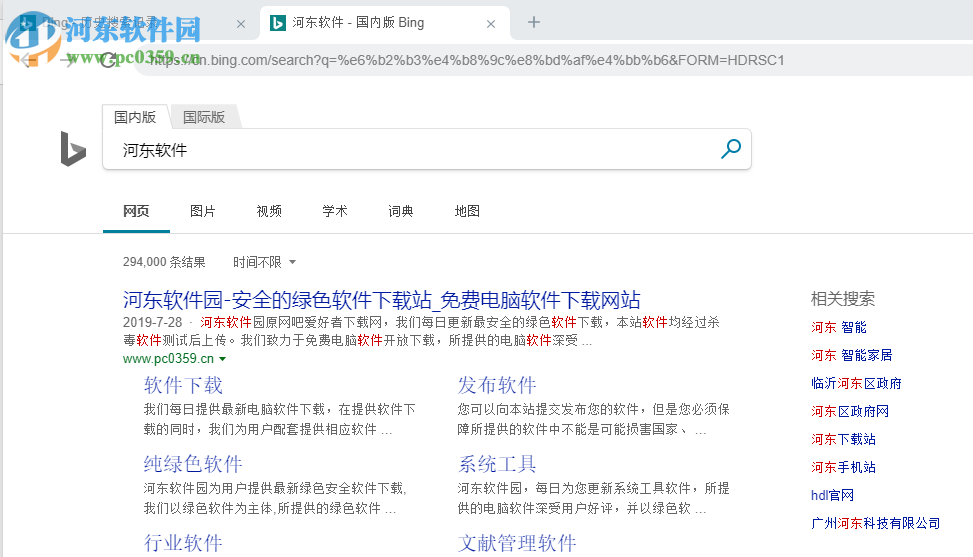Click the 2019-7-28 result date
The height and width of the screenshot is (557, 973).
(153, 323)
